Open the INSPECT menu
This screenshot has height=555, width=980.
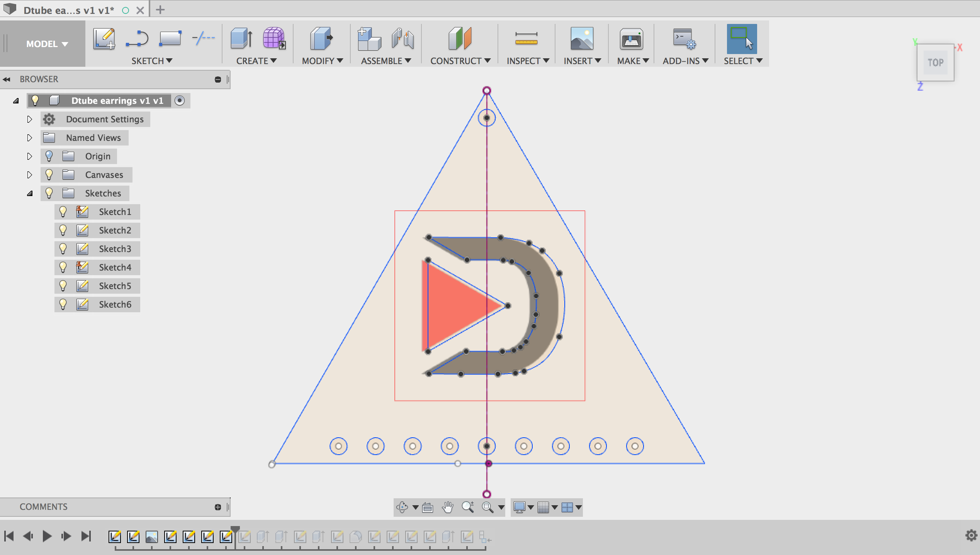pos(528,61)
